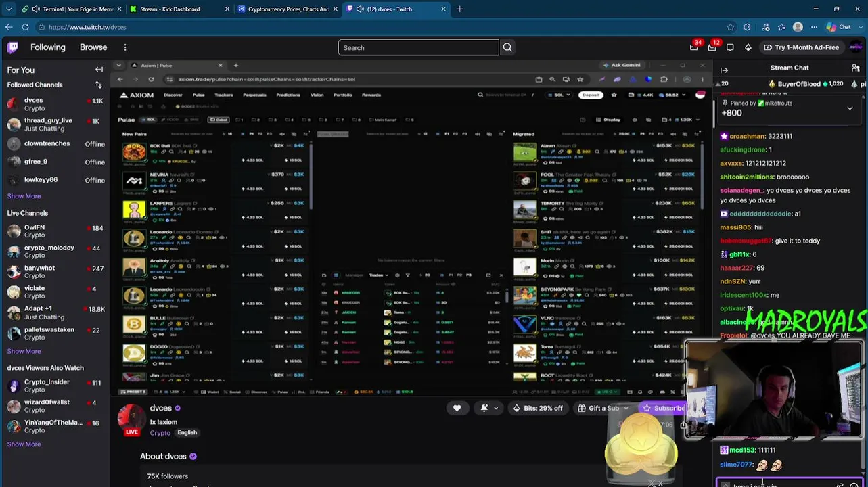Open recommended channel YinYangOfTheMa...
Image resolution: width=868 pixels, height=487 pixels.
[x=55, y=427]
